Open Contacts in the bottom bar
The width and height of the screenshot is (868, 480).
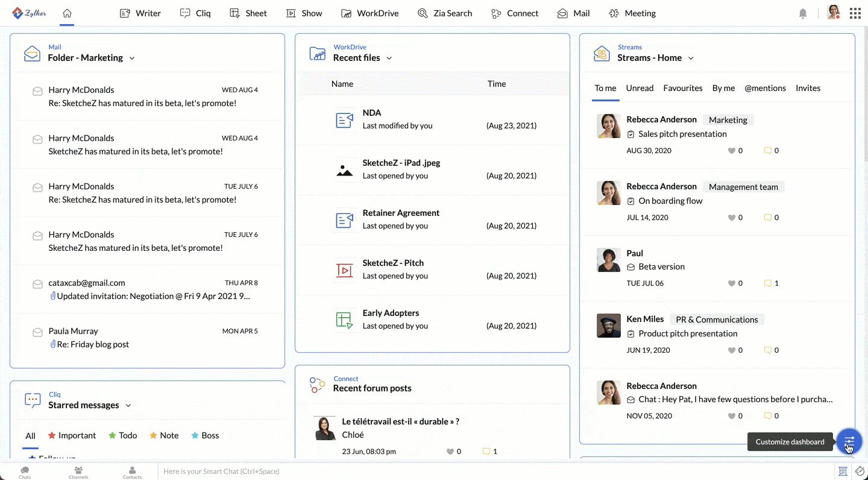[132, 472]
